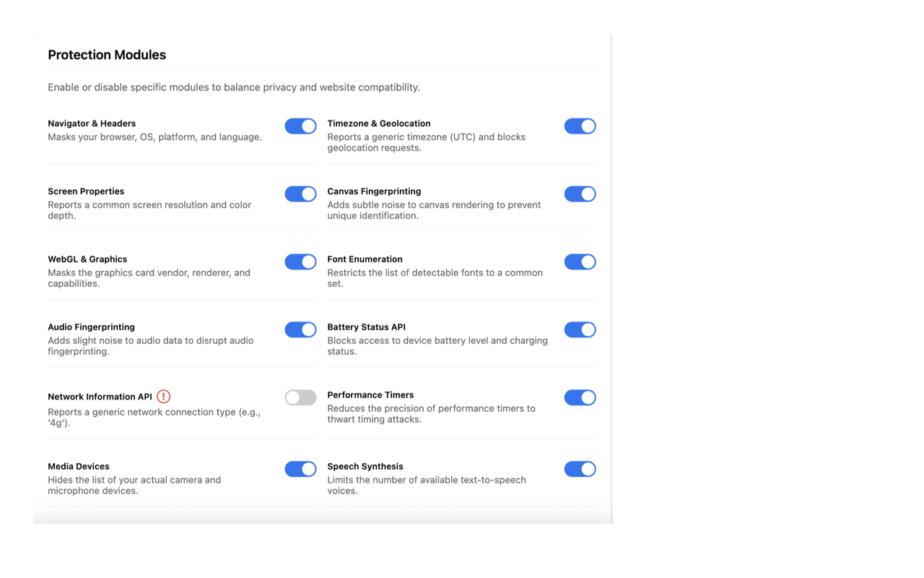924x578 pixels.
Task: Enable the Network Information API module
Action: (300, 397)
